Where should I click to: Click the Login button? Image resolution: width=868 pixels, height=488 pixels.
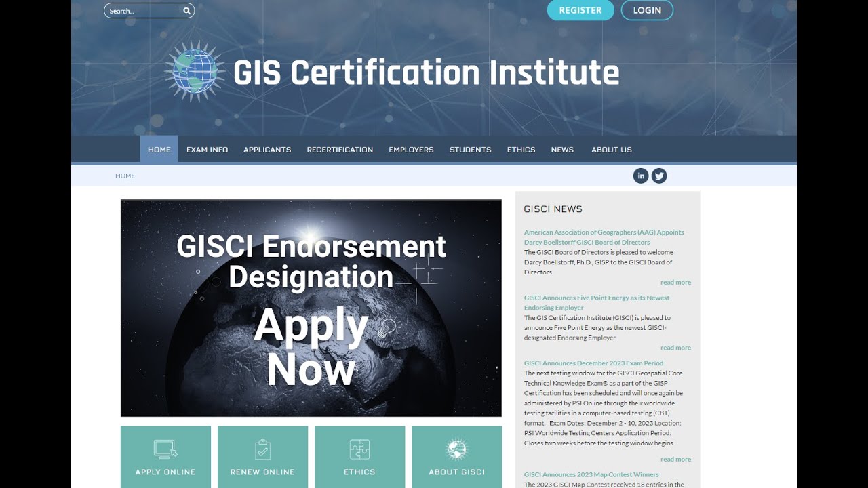647,10
